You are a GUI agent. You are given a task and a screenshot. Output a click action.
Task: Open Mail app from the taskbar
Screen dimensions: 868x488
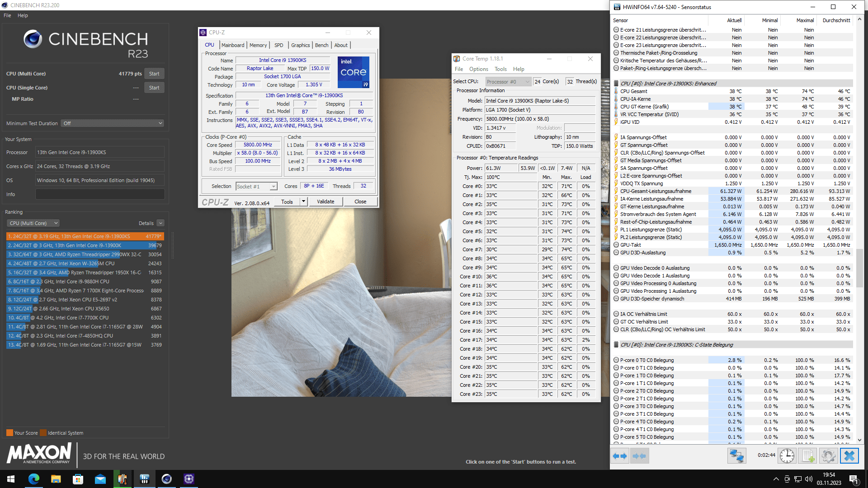(100, 479)
